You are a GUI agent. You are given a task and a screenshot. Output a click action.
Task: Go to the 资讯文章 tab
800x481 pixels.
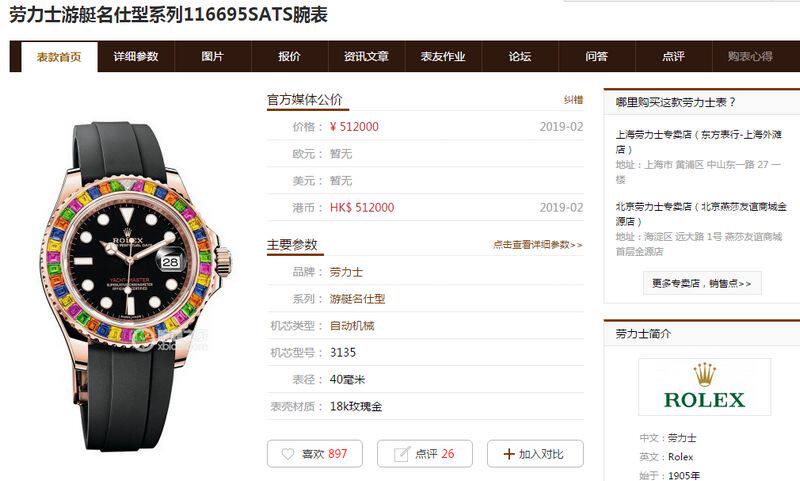coord(366,57)
